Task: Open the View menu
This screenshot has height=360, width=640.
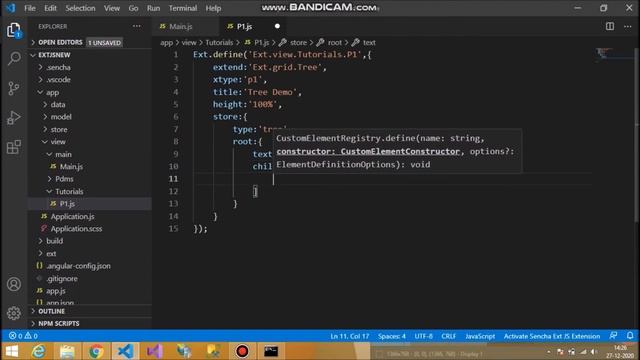Action: [111, 8]
